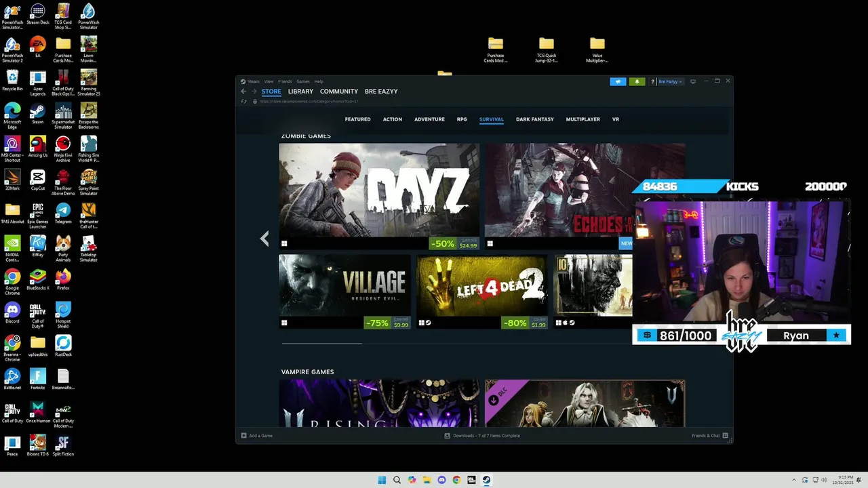Open Value Multiplier folder on desktop

tap(597, 49)
